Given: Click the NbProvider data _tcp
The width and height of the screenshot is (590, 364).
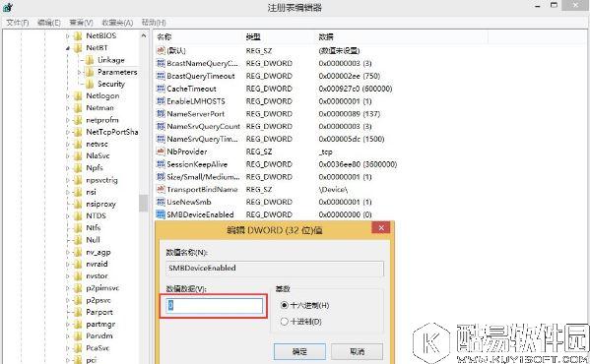Looking at the screenshot, I should [x=325, y=152].
